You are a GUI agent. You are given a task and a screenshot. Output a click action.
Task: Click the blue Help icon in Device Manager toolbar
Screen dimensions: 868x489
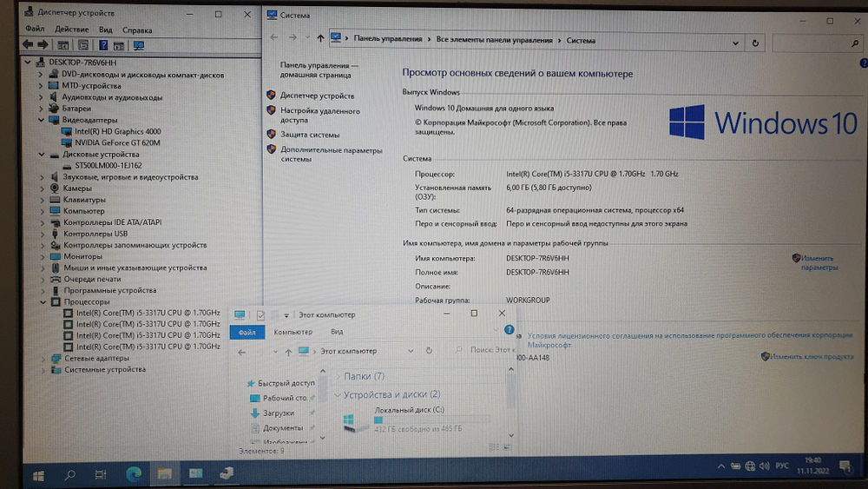(x=103, y=45)
